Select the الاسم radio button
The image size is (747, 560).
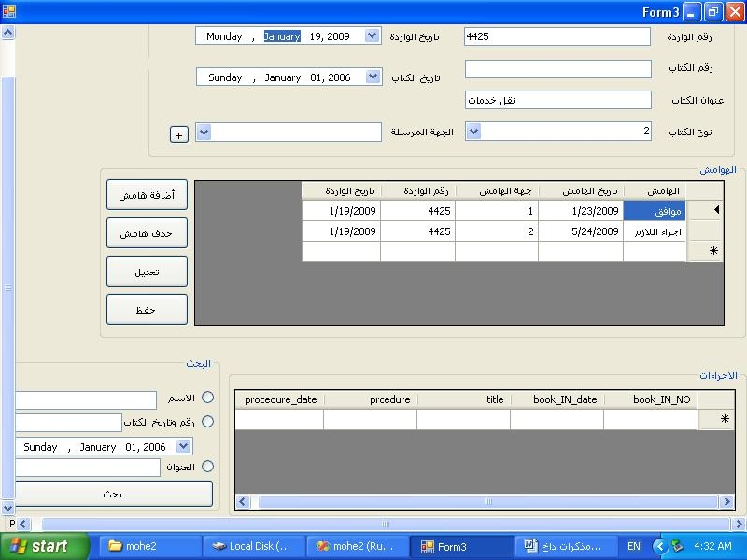pos(207,398)
